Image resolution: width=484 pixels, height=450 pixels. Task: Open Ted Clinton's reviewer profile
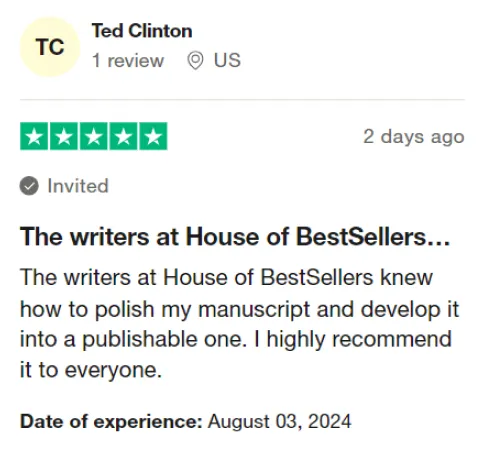point(142,31)
